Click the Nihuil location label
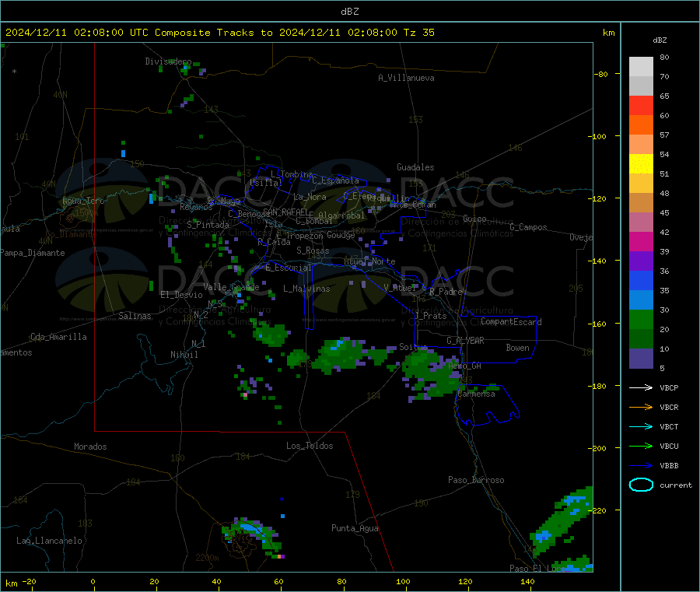 click(184, 355)
